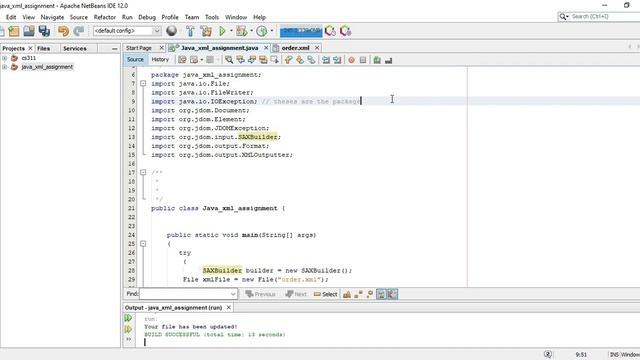
Task: Select the java_xml_assignment project in the tree
Action: [47, 67]
